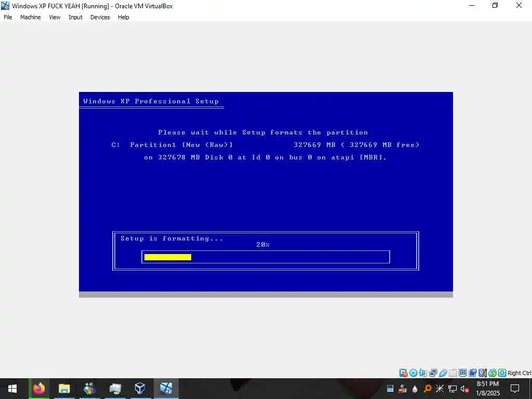The width and height of the screenshot is (532, 399).
Task: Open VirtualBox Manager cube icon in taskbar
Action: 140,389
